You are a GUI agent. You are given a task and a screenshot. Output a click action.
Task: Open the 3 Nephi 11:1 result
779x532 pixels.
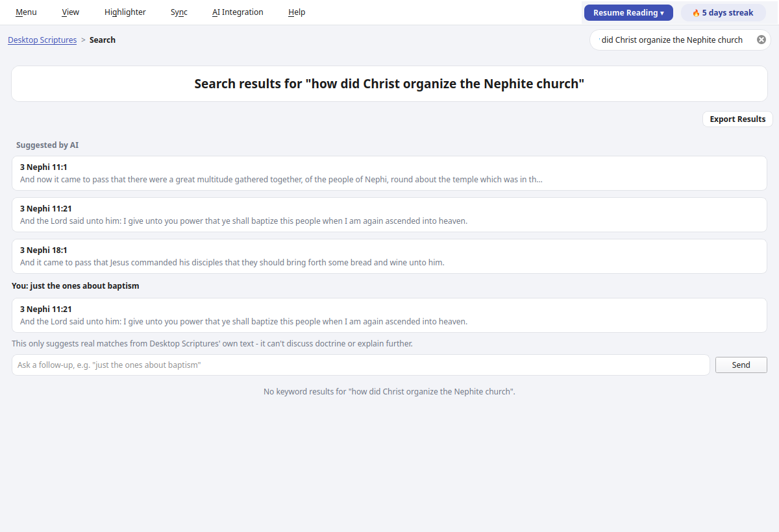(389, 173)
